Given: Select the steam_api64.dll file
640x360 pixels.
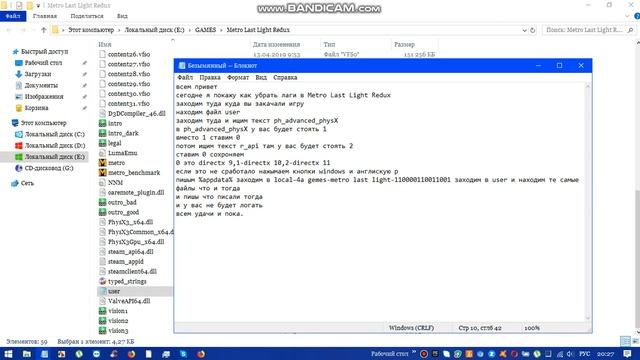Looking at the screenshot, I should (x=130, y=252).
